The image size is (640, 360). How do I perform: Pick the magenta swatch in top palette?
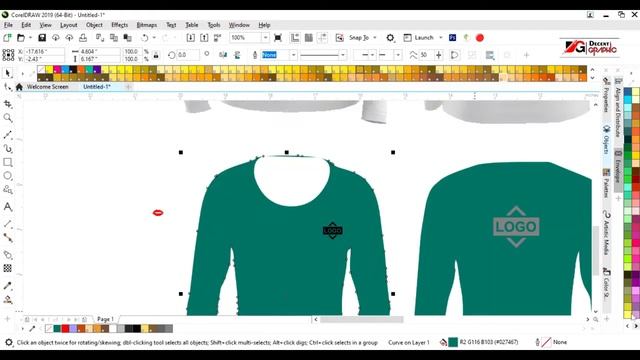pos(57,70)
